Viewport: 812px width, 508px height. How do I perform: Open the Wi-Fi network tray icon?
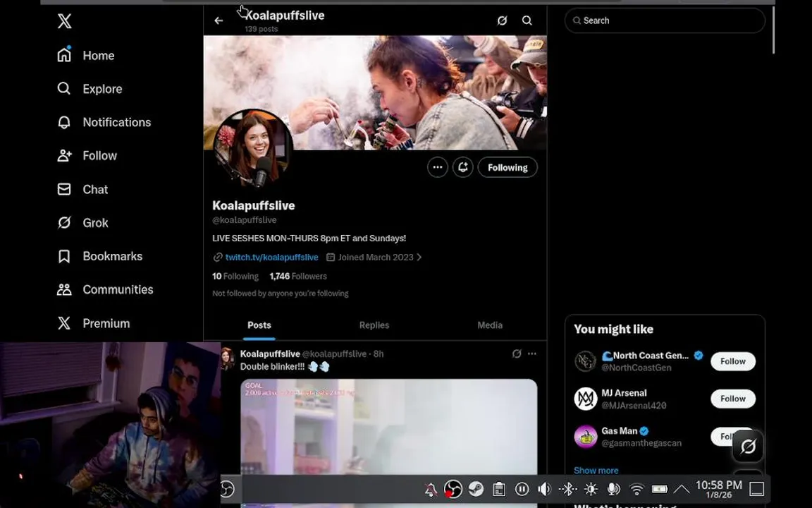tap(636, 489)
